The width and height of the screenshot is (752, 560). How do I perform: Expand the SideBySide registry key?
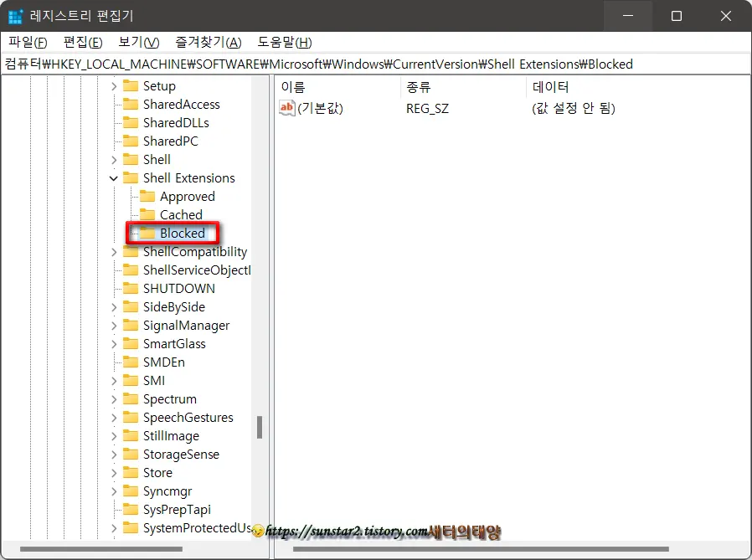[x=115, y=306]
